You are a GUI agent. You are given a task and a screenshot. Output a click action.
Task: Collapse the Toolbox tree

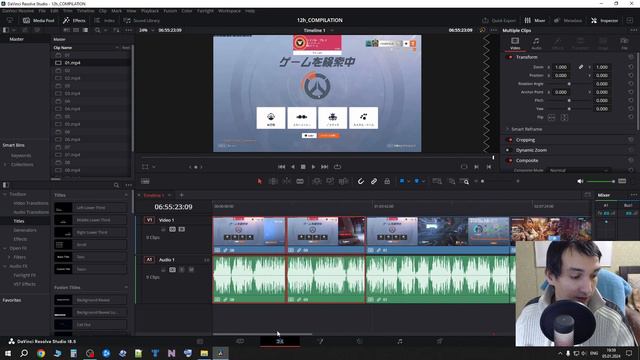(x=5, y=194)
